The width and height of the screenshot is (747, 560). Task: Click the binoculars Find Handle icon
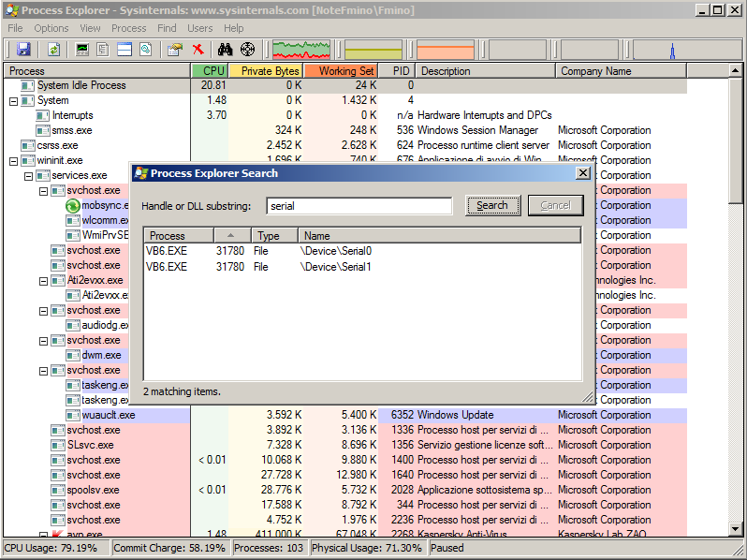click(x=225, y=49)
